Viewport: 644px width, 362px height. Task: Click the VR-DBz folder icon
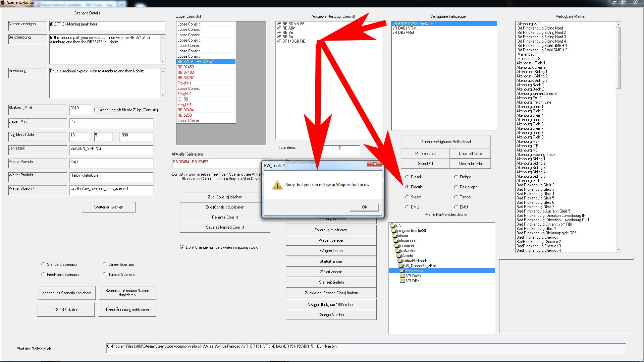402,281
